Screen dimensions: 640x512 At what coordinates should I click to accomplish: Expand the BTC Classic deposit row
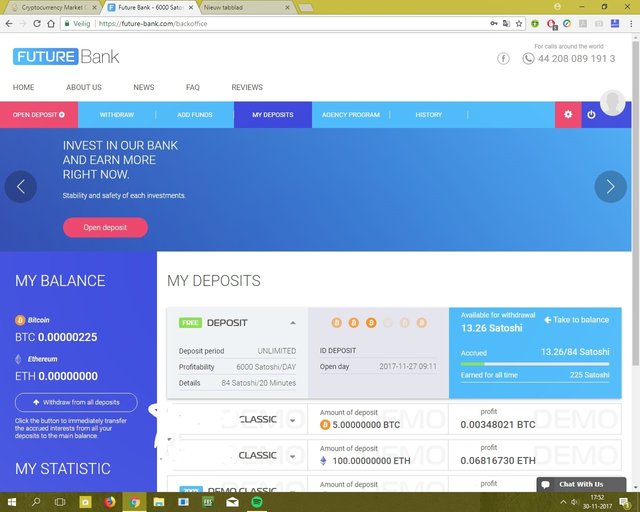pyautogui.click(x=293, y=421)
